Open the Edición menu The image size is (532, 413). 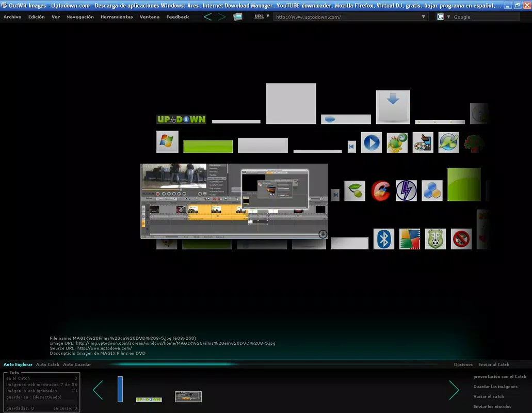coord(36,17)
